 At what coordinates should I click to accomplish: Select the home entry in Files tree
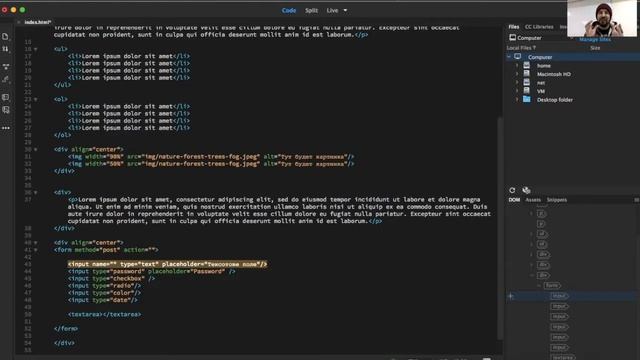point(544,66)
